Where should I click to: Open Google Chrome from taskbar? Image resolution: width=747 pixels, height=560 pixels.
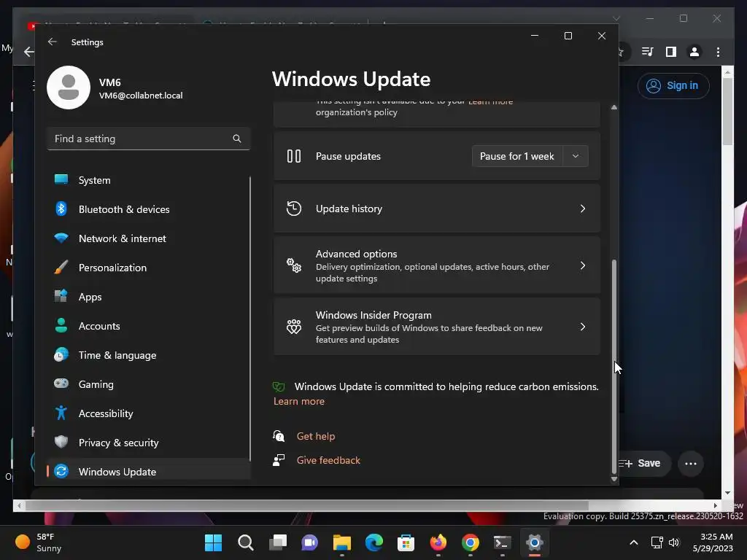471,542
